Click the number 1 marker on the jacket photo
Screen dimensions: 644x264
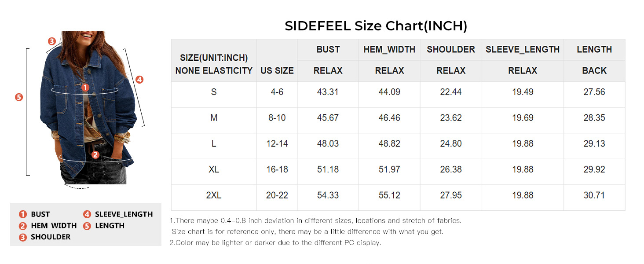click(x=85, y=88)
